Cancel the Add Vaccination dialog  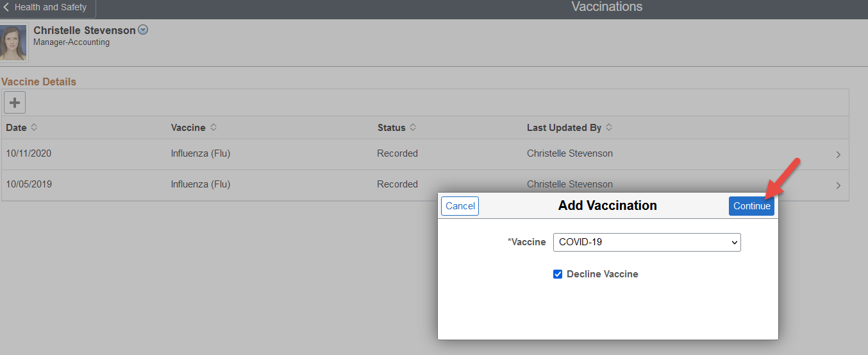(460, 206)
